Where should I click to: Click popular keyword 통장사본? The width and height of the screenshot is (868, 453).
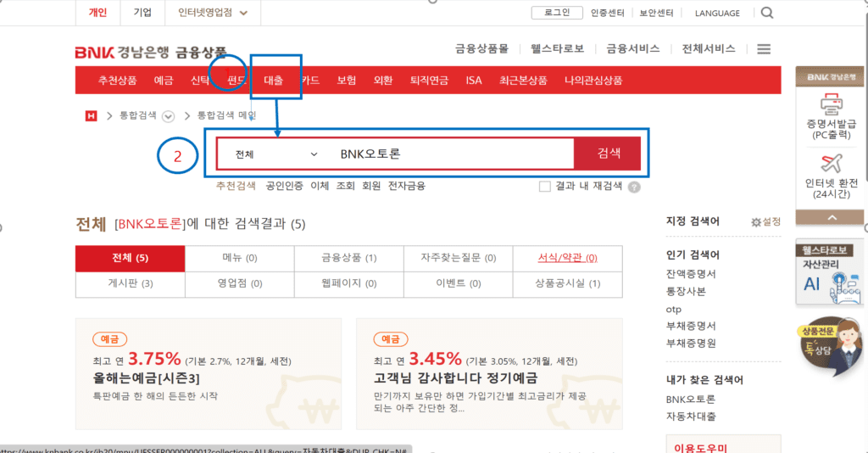click(686, 291)
